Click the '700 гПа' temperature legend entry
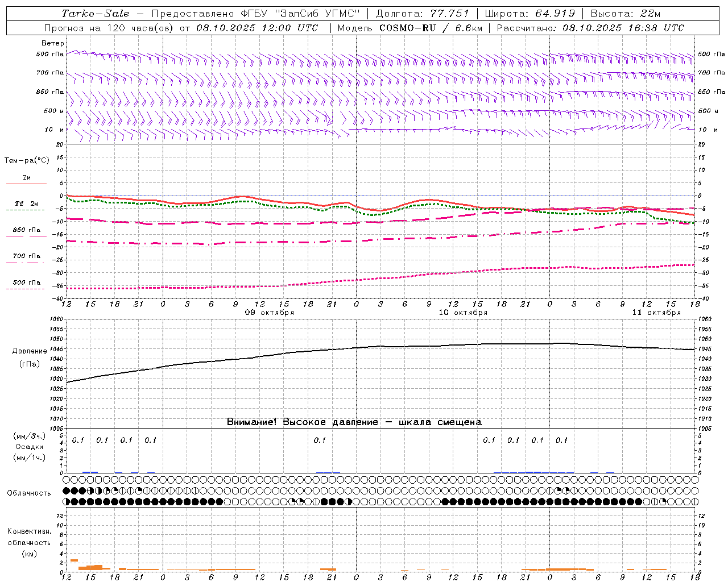728x582 pixels. [x=27, y=256]
